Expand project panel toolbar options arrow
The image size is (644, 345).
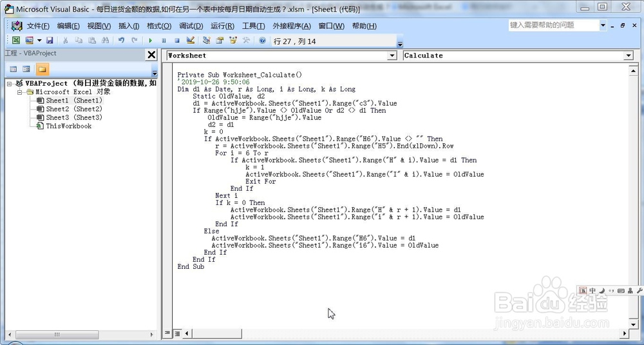(x=155, y=74)
